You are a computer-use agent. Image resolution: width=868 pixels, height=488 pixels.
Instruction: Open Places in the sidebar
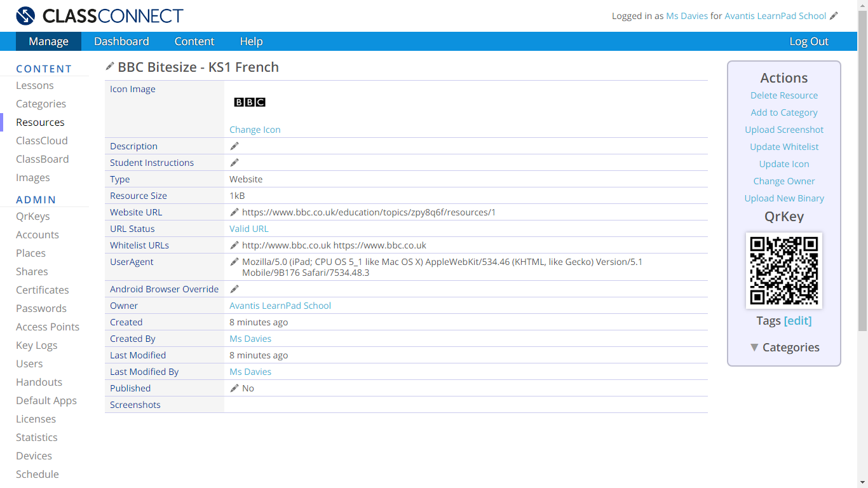click(x=31, y=254)
